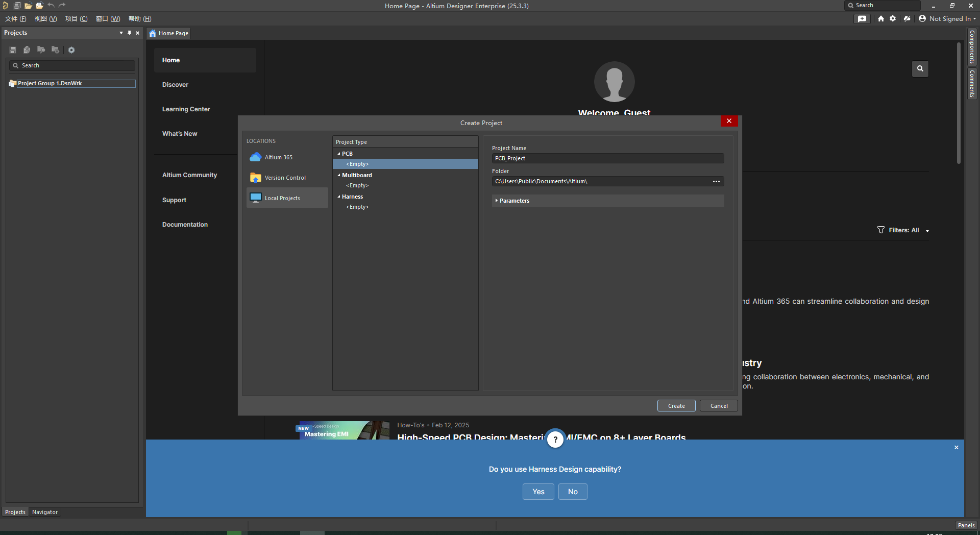Click the home icon in top-right toolbar

click(x=881, y=19)
